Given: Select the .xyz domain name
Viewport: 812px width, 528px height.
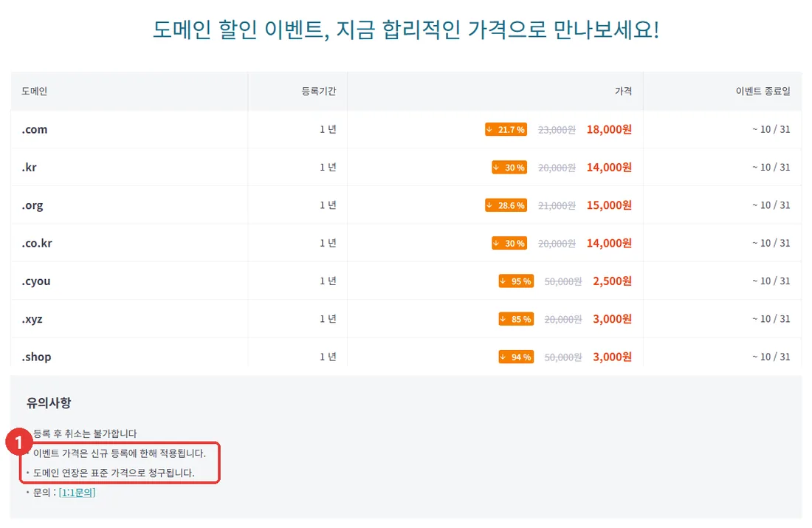Looking at the screenshot, I should coord(32,319).
